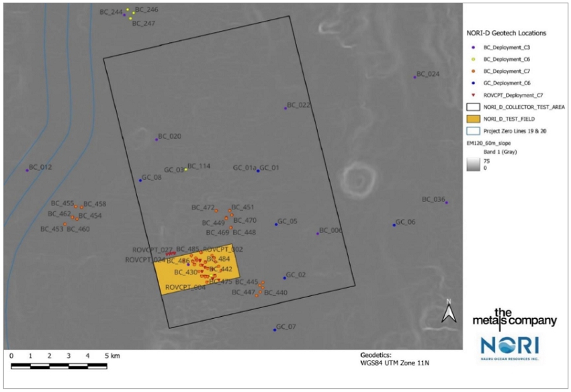Click The Metals Company logo

pos(514,317)
